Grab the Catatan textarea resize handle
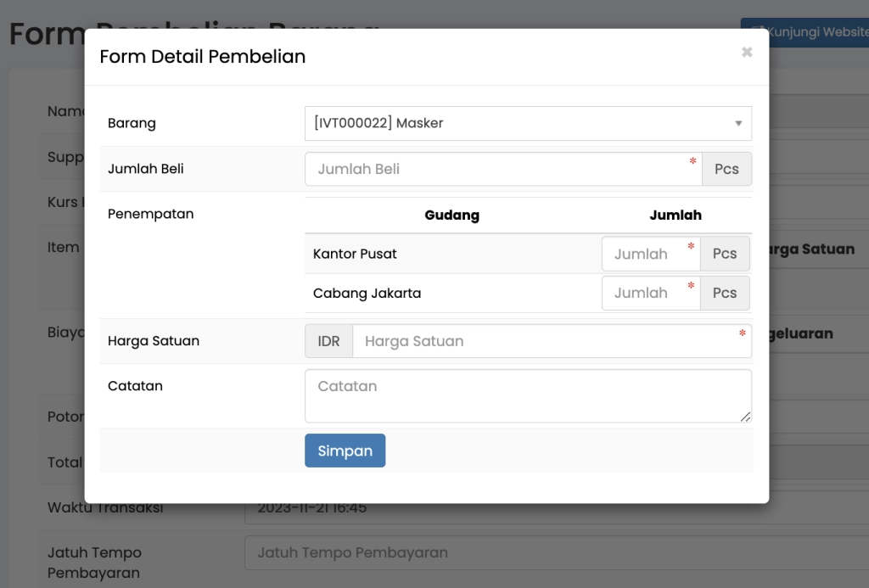 coord(746,417)
